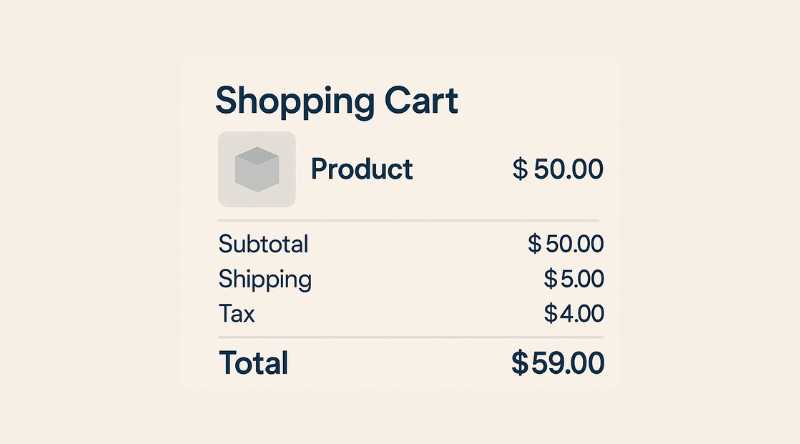Click the dollar sign of the Tax amount

coord(551,313)
